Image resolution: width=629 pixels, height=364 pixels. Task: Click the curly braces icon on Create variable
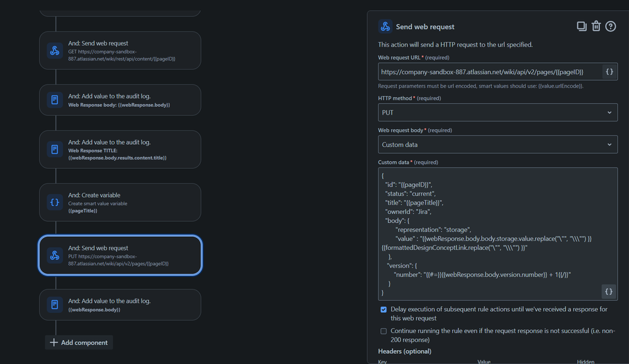click(55, 202)
